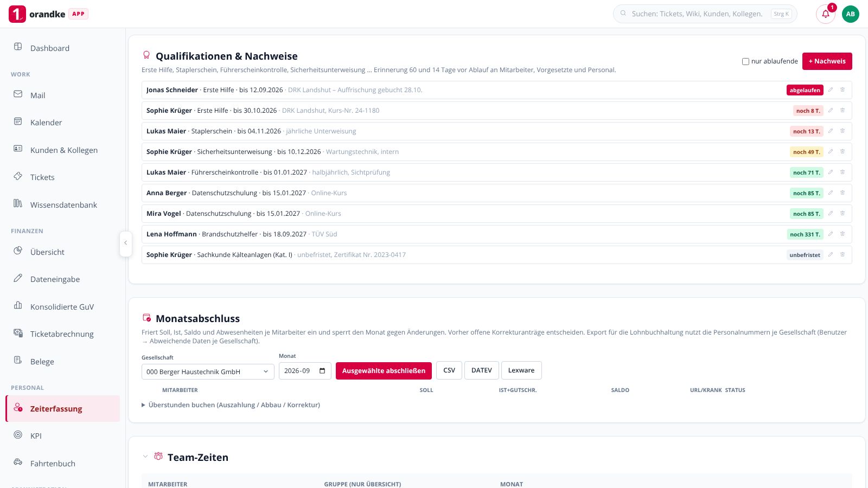Collapse the Team-Zeiten section
Viewport: 868px width, 488px height.
[x=145, y=457]
